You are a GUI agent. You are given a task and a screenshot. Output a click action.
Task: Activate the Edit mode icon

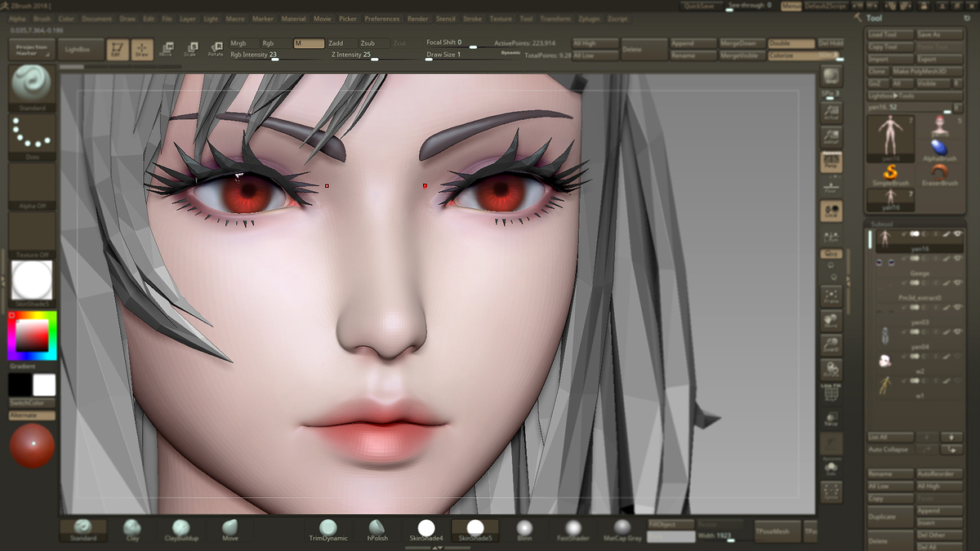coord(118,49)
